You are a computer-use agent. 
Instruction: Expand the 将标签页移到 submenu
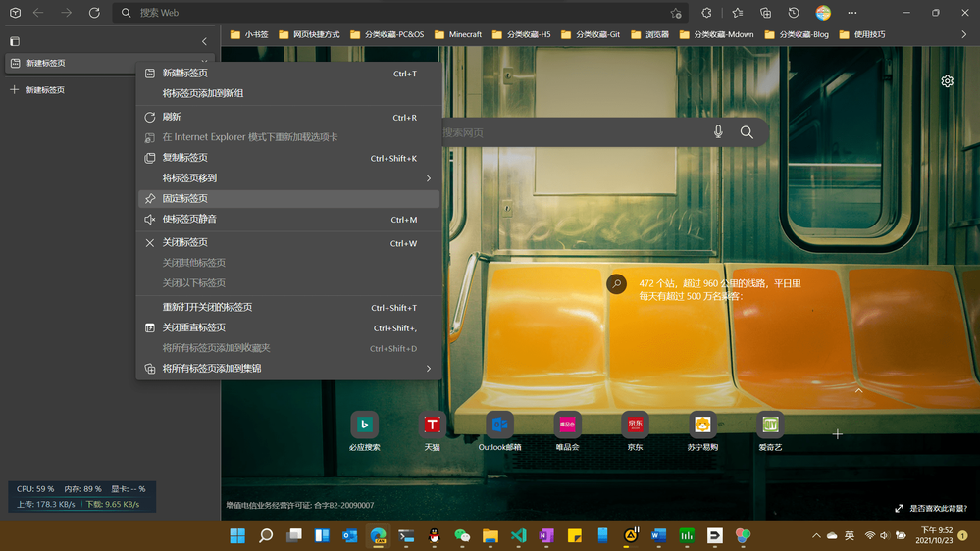click(288, 178)
